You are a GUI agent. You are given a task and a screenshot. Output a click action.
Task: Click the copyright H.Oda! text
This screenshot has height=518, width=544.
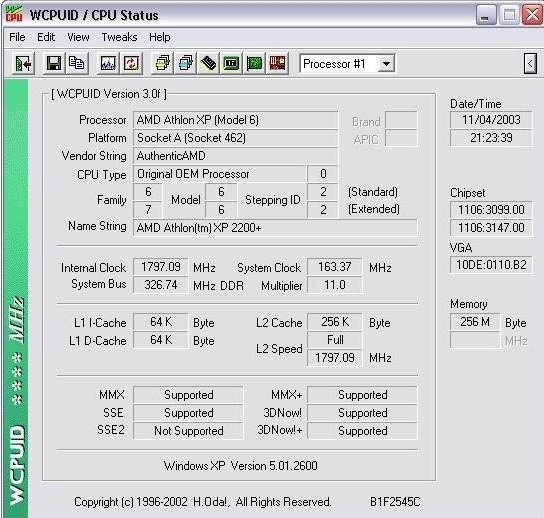click(203, 502)
